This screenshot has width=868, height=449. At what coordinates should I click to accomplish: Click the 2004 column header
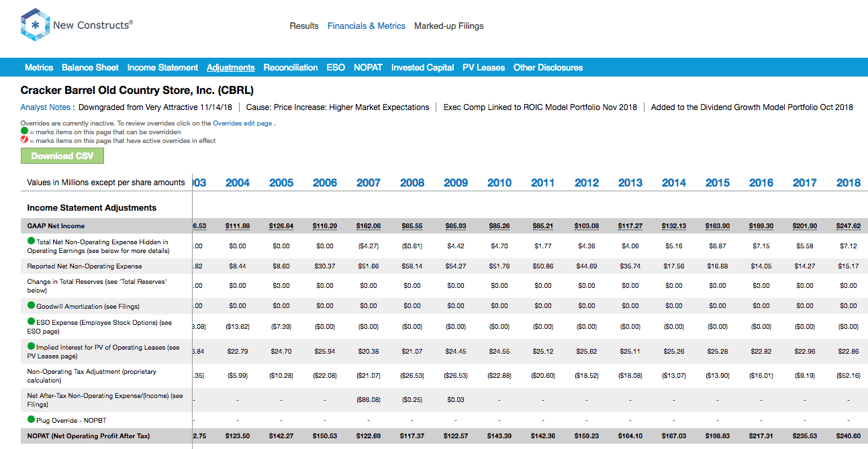[238, 183]
